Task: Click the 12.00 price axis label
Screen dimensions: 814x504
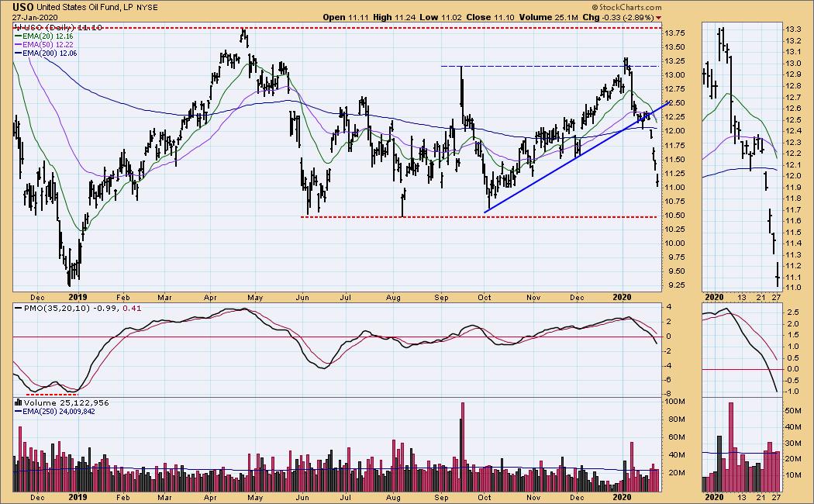Action: coord(674,131)
